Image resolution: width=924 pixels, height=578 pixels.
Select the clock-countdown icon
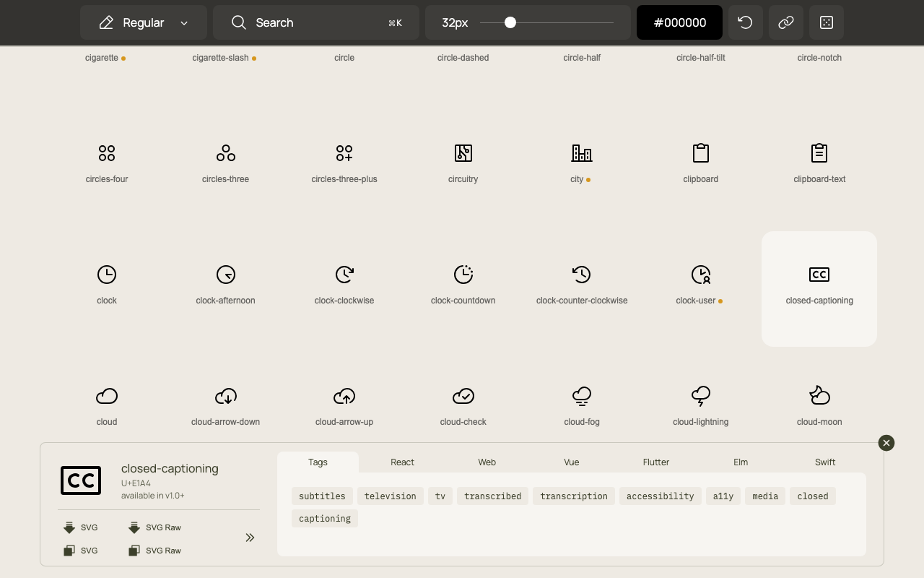463,275
